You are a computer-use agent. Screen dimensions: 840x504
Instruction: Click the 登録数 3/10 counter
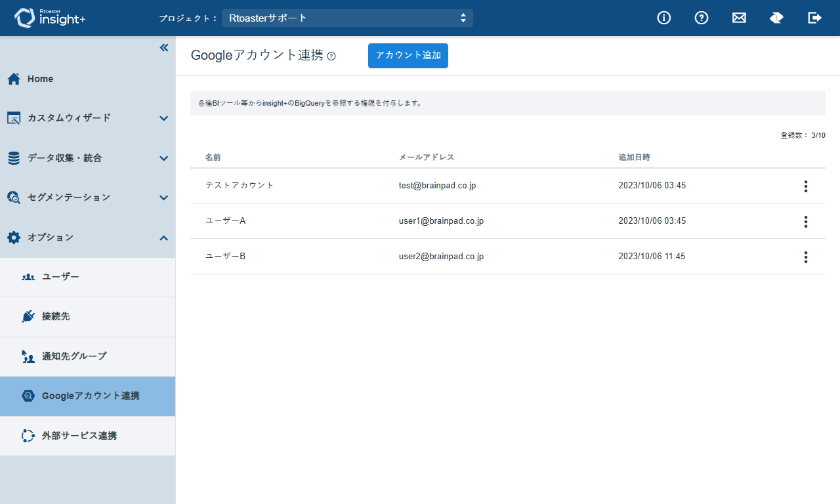click(803, 135)
